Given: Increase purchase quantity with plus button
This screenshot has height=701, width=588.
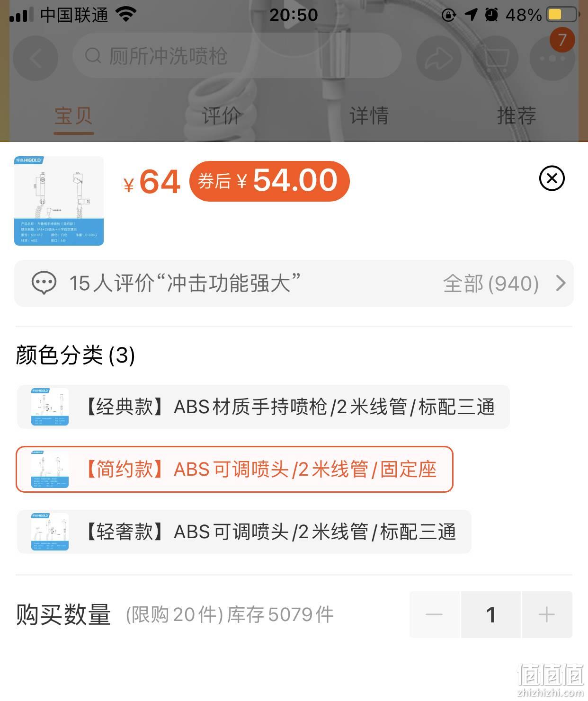Looking at the screenshot, I should coord(547,614).
